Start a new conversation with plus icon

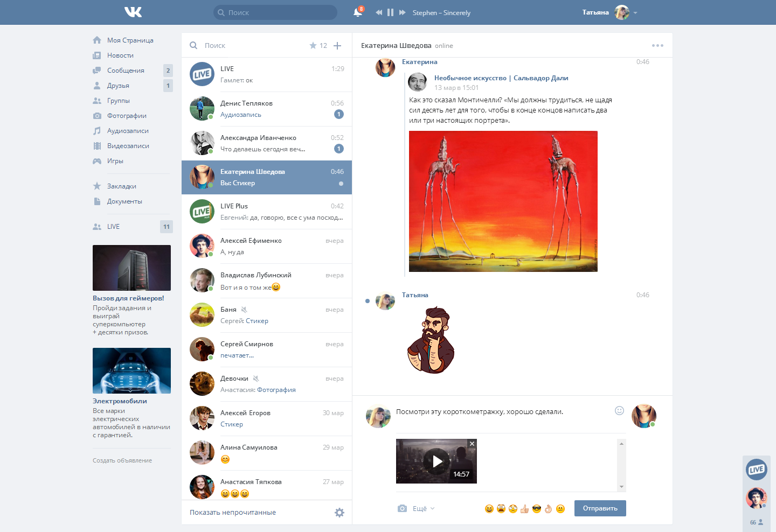click(x=337, y=46)
